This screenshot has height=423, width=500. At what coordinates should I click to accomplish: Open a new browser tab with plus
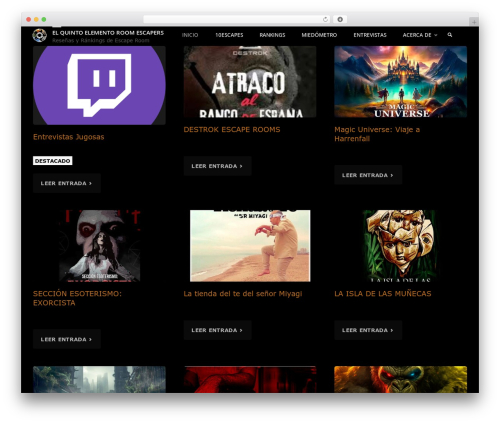(474, 22)
